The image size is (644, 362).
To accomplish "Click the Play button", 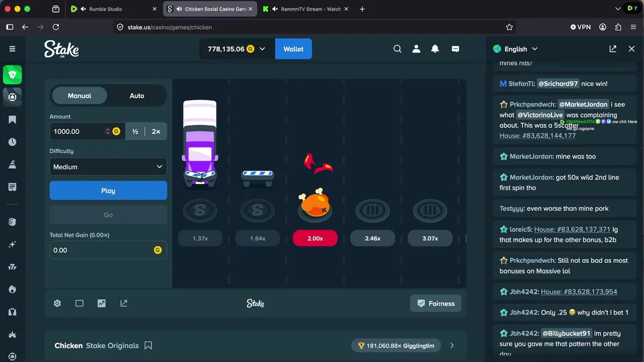I will (108, 191).
